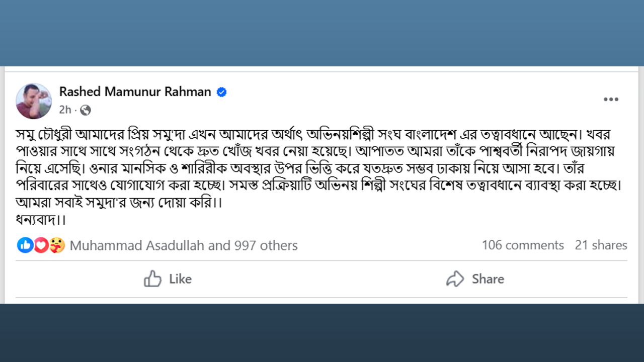644x362 pixels.
Task: Click the red heart reaction emoji
Action: 41,245
